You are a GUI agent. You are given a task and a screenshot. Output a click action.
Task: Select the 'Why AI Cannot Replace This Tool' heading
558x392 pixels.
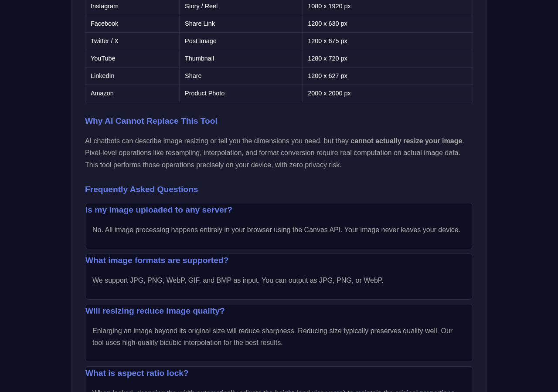click(x=151, y=121)
